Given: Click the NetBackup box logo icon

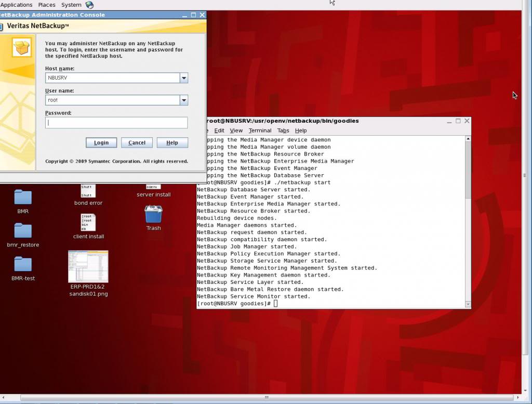Looking at the screenshot, I should point(22,47).
